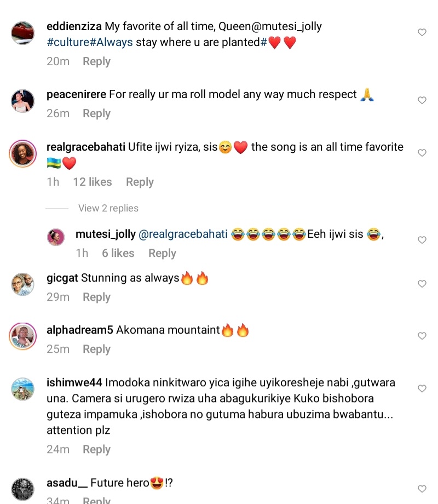
Task: Tap the heart next to gicgat's comment
Action: click(x=422, y=284)
